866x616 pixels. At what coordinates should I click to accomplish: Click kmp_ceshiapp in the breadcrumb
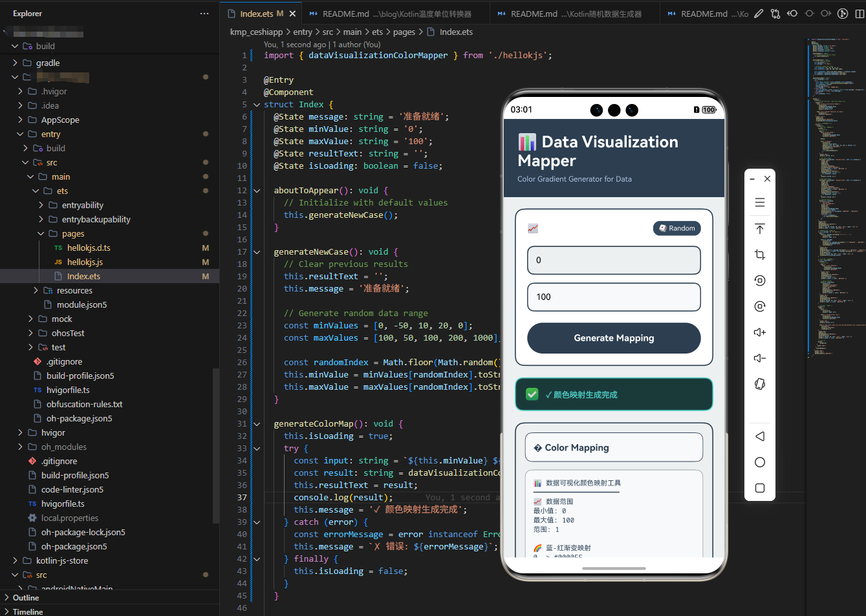(x=256, y=32)
